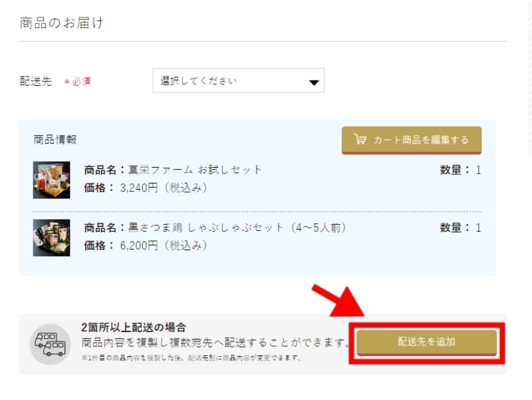Click the shopping cart icon on the edit button

pos(359,140)
